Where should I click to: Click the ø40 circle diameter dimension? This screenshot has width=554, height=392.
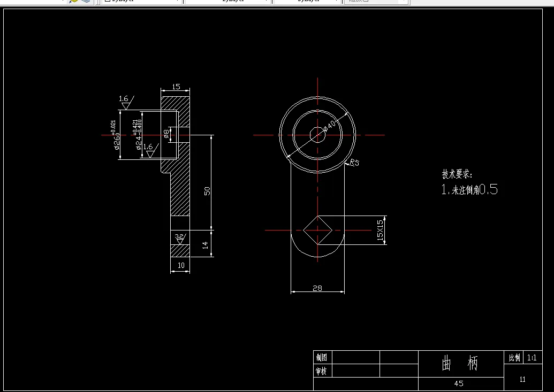[x=329, y=125]
